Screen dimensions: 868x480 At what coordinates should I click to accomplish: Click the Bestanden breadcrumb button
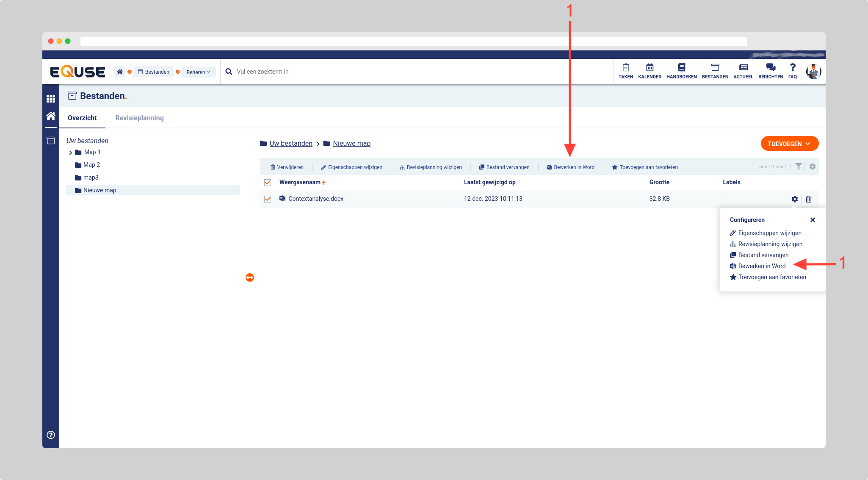[154, 72]
